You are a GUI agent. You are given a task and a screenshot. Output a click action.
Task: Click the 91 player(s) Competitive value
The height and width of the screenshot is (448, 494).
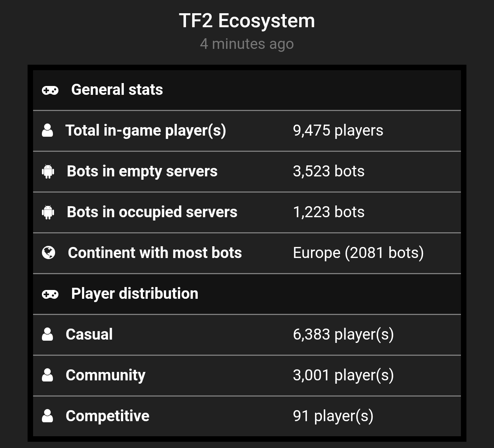[333, 416]
